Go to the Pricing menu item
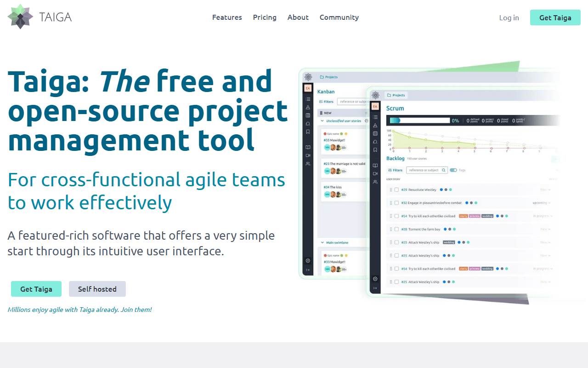Screen dimensions: 588x368 coord(265,17)
